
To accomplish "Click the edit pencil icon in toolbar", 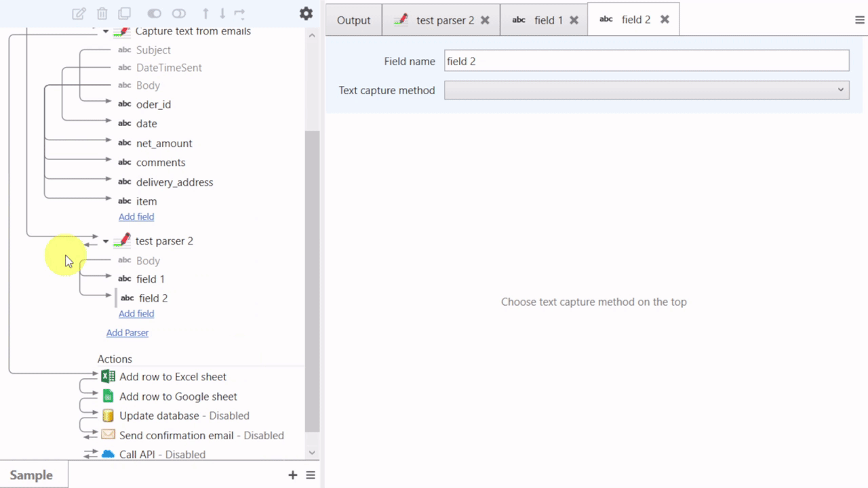I will tap(79, 14).
